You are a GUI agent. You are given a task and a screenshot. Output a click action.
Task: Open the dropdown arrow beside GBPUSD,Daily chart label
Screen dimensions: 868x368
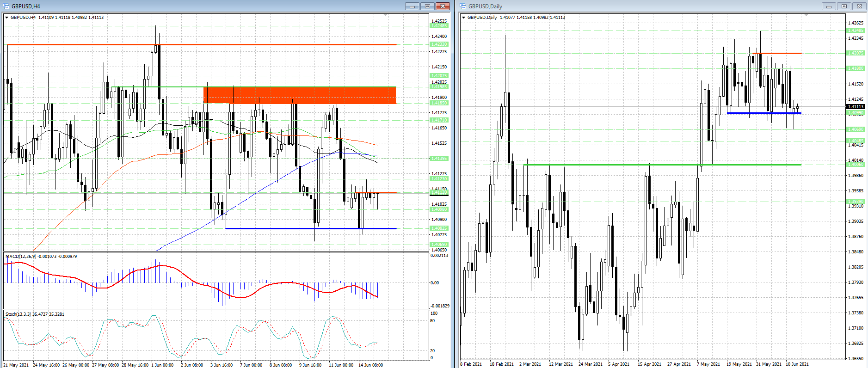tap(464, 18)
